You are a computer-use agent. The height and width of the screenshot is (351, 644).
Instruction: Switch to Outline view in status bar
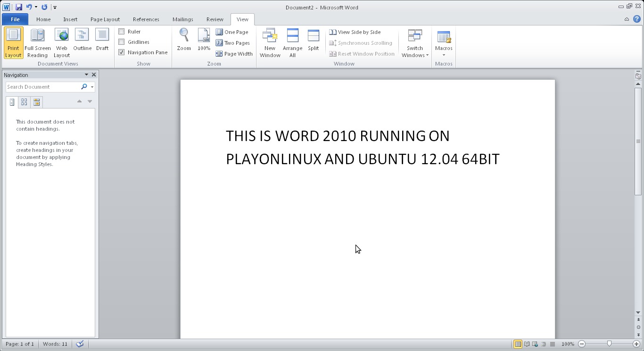(544, 344)
